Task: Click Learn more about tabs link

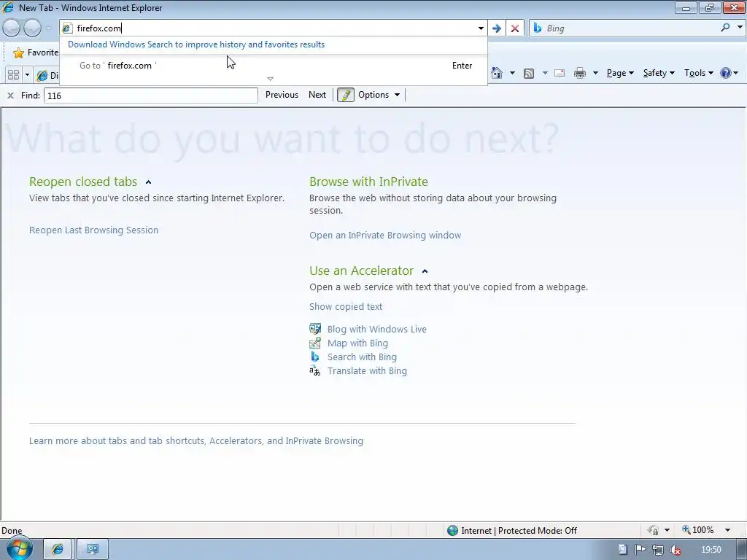Action: (196, 441)
